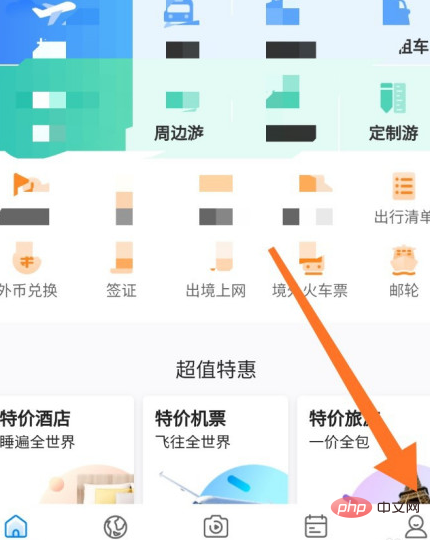430x540 pixels.
Task: Open the 特价酒店 deals card
Action: 67,450
